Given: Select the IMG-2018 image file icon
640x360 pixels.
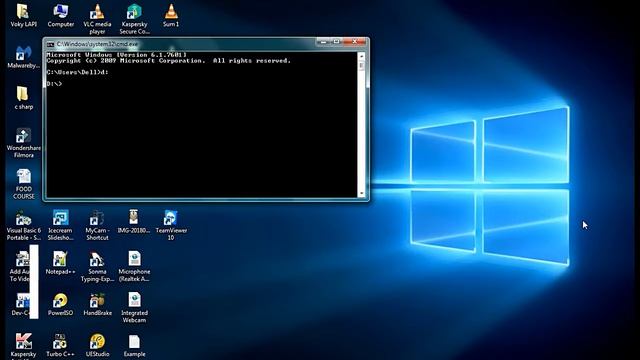Looking at the screenshot, I should (134, 222).
